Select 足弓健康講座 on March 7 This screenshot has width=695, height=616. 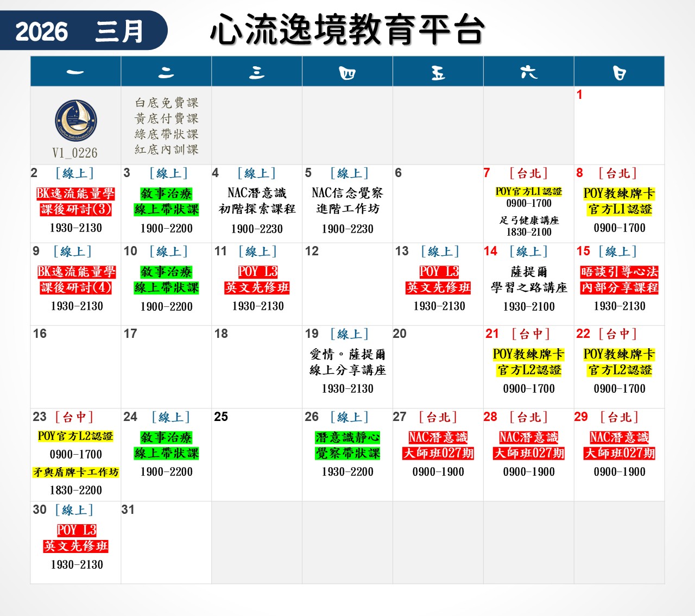click(529, 221)
